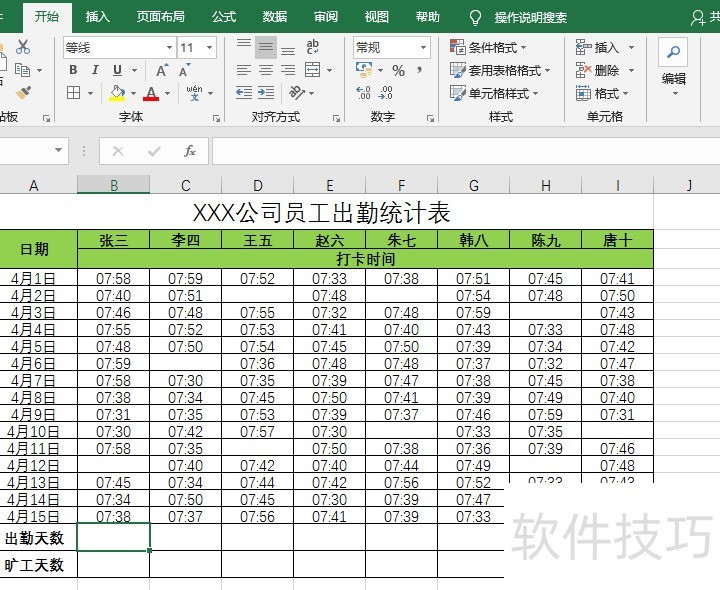
Task: Apply red font color A
Action: pos(151,93)
